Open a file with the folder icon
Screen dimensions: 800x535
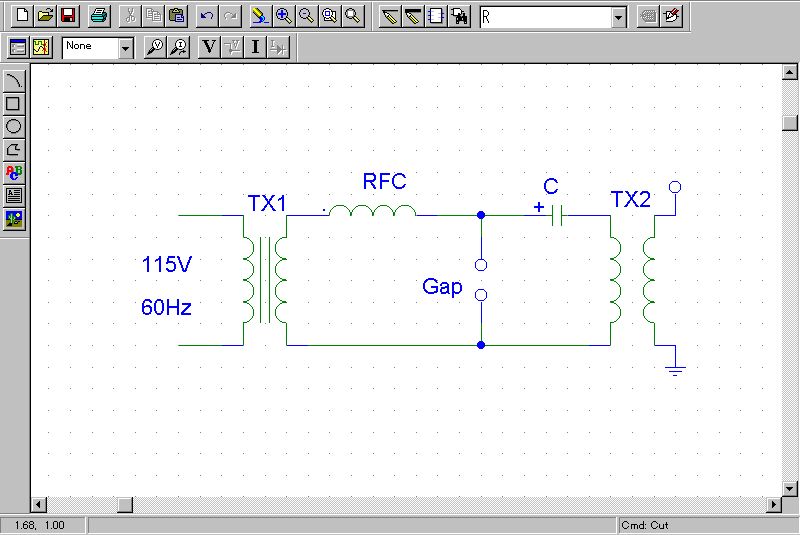pos(45,16)
